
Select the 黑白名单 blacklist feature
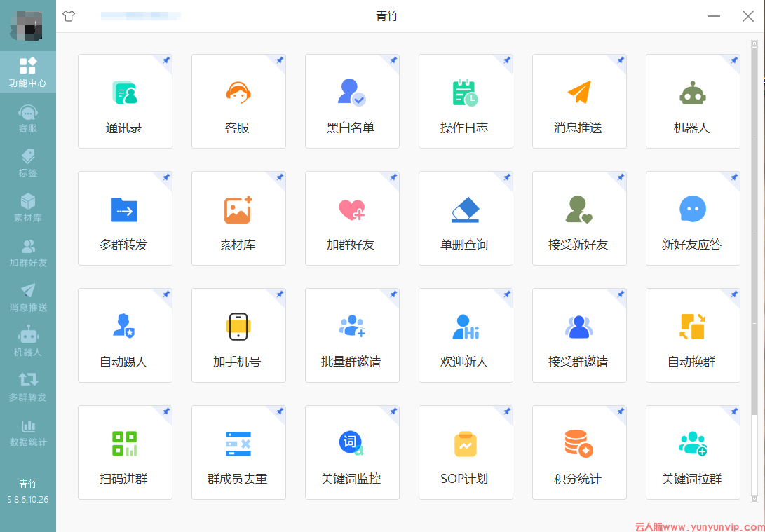(352, 102)
